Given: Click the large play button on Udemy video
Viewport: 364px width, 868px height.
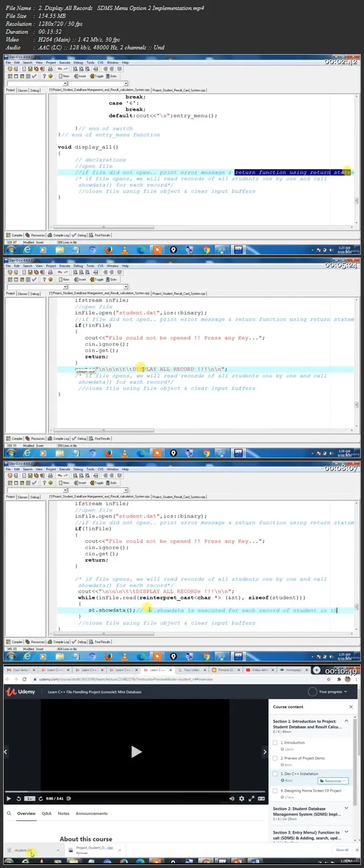Looking at the screenshot, I should 136,752.
